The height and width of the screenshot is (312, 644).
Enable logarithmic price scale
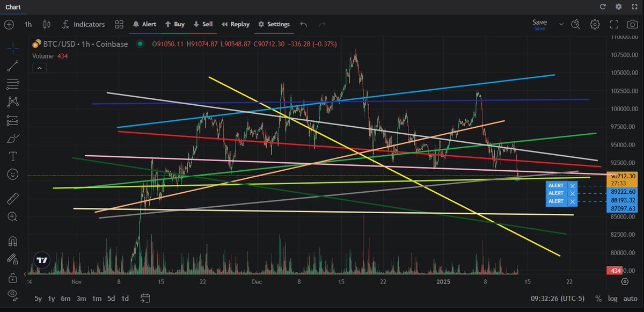tap(613, 298)
